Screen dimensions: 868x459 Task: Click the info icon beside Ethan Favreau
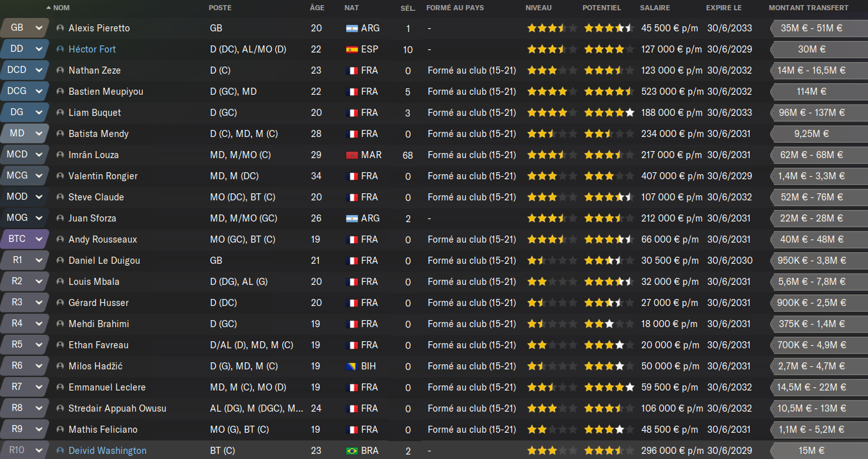60,345
